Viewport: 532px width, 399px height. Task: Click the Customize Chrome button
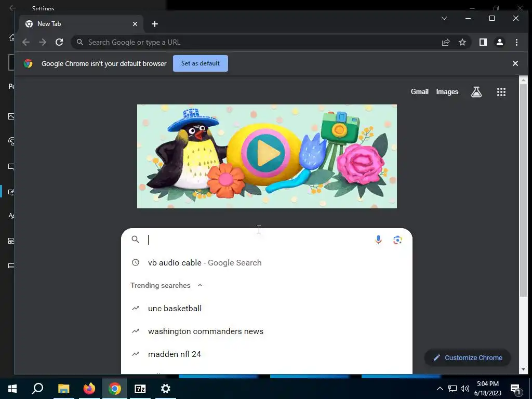pos(468,357)
